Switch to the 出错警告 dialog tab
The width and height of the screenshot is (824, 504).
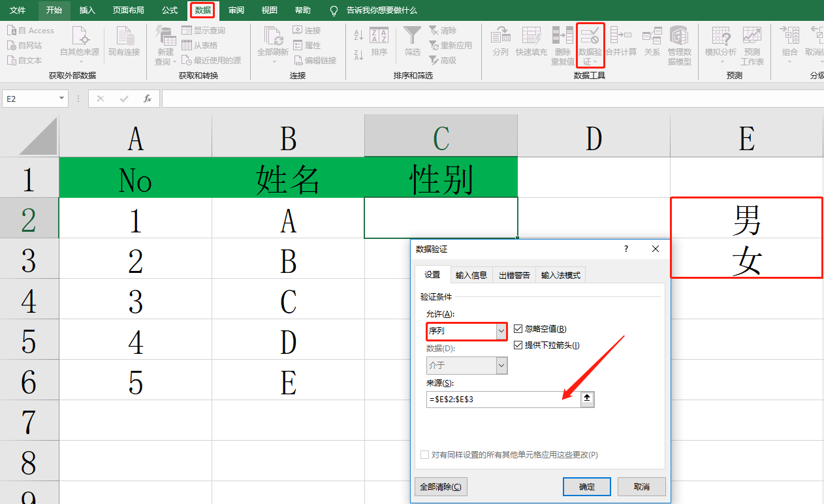pos(515,275)
